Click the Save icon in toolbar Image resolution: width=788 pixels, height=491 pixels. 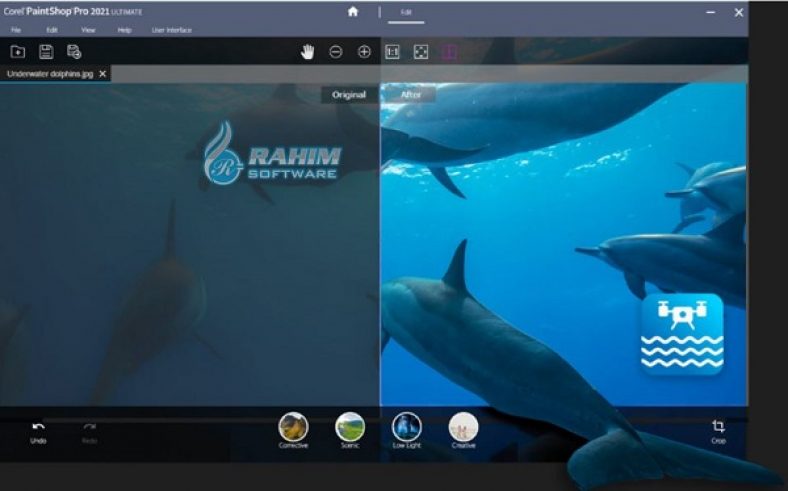[46, 52]
